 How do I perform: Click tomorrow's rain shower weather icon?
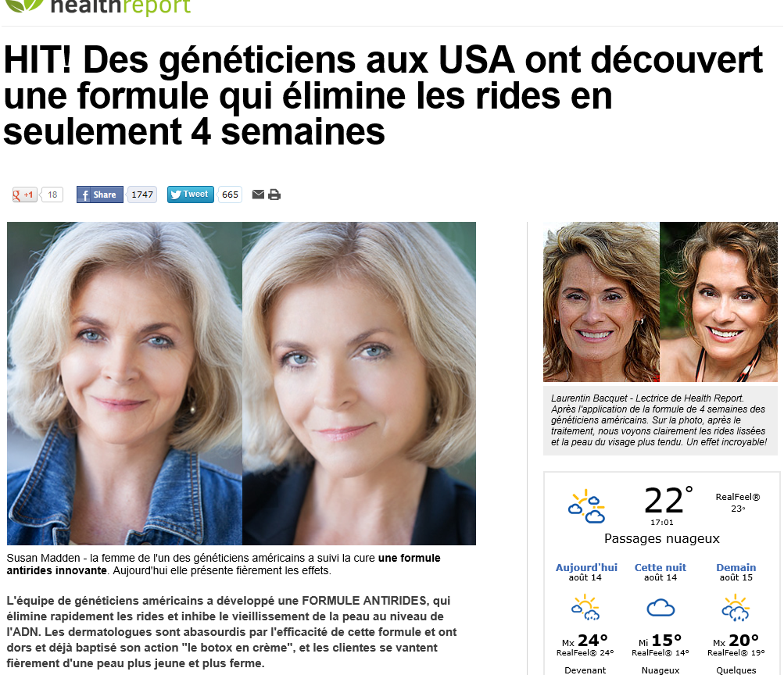(736, 608)
